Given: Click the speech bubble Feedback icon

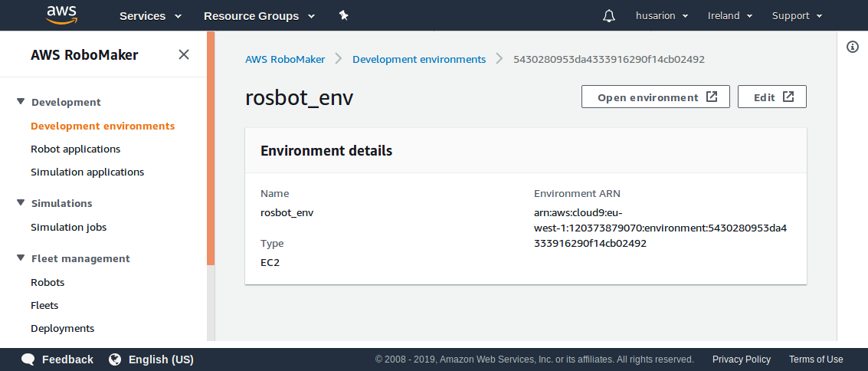Looking at the screenshot, I should coord(28,360).
